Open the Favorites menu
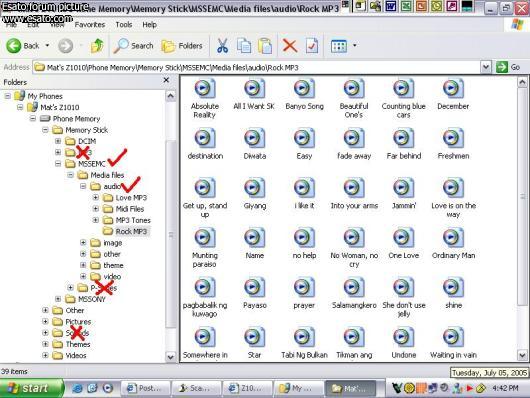Screen dimensions: 530x398 (x=90, y=25)
